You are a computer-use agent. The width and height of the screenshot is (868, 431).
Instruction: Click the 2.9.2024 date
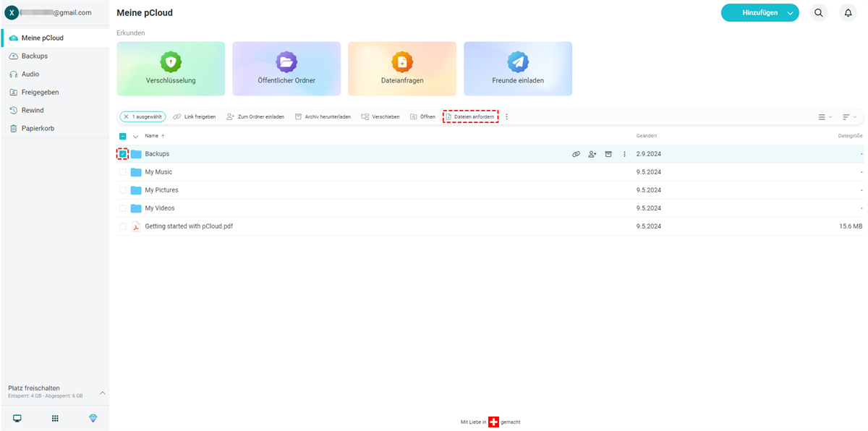point(649,154)
